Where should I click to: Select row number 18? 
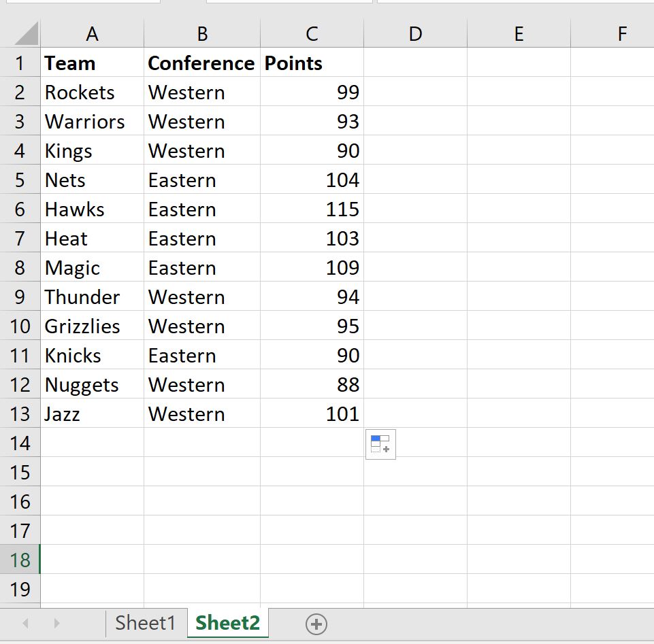click(20, 559)
